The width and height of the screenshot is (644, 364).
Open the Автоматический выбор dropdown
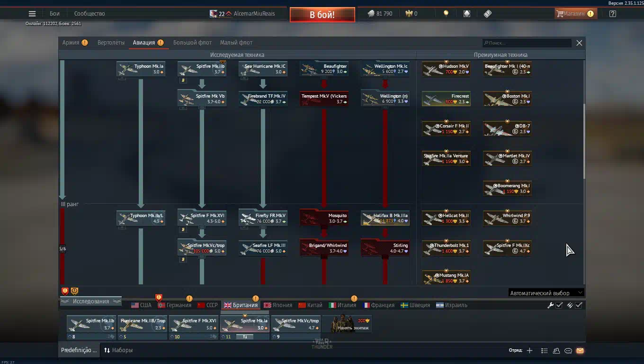click(546, 293)
